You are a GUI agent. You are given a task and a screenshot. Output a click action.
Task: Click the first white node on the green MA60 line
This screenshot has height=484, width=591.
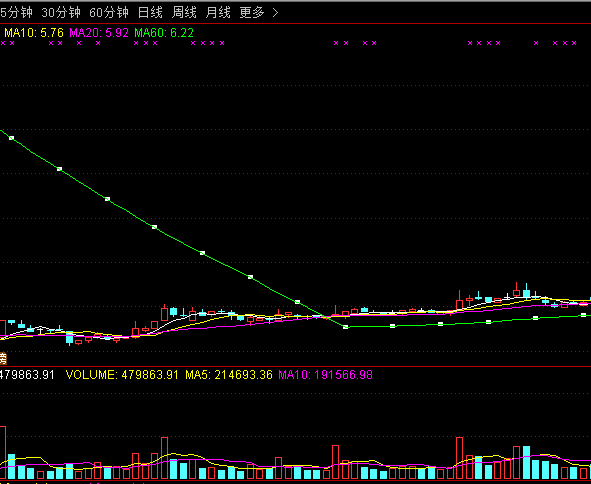pyautogui.click(x=12, y=138)
